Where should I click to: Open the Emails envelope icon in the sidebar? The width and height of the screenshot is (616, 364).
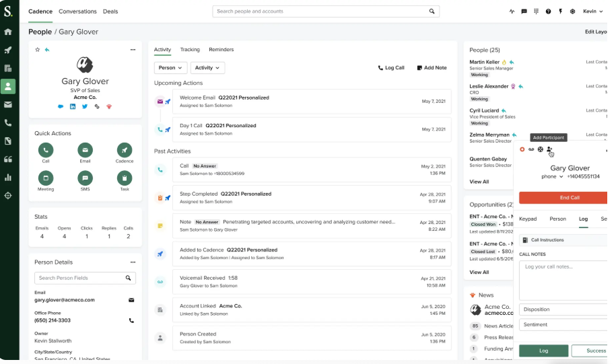point(8,104)
